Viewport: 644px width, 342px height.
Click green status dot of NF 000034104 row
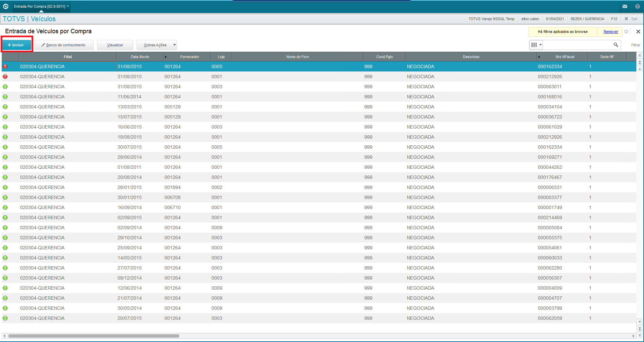pos(5,107)
